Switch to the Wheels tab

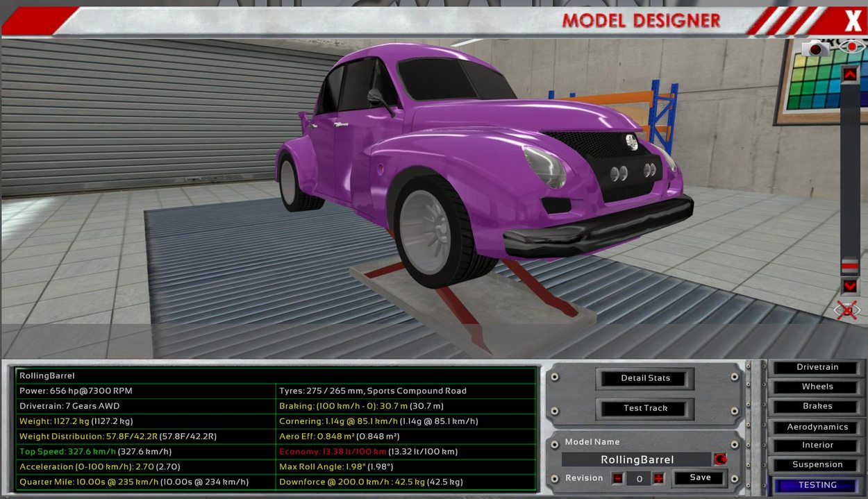point(817,387)
